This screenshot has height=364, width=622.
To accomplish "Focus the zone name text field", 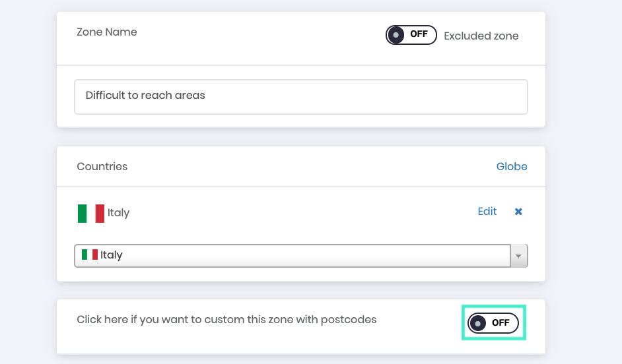I will tap(300, 97).
